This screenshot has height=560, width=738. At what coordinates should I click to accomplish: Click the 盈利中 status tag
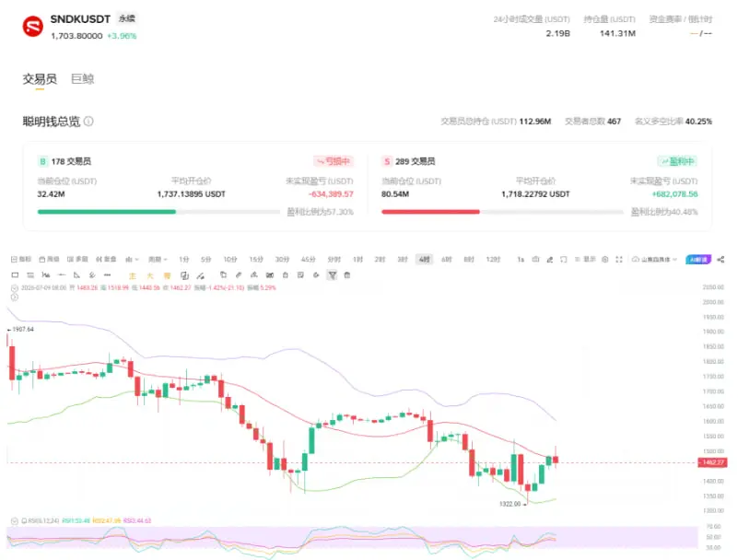coord(678,161)
